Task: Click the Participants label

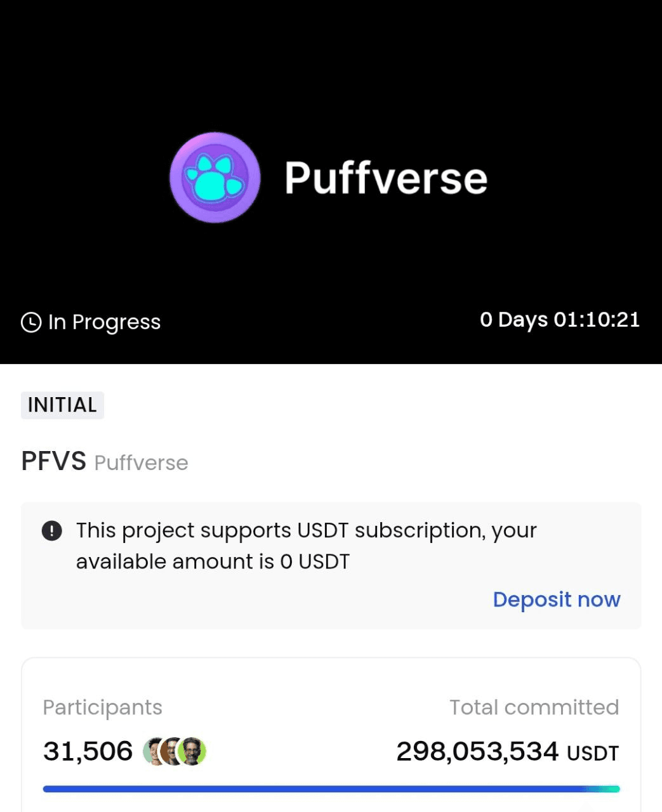Action: tap(102, 707)
